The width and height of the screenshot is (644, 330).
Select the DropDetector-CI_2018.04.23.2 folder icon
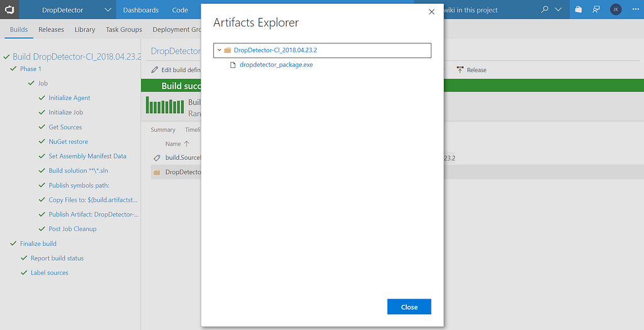point(228,50)
